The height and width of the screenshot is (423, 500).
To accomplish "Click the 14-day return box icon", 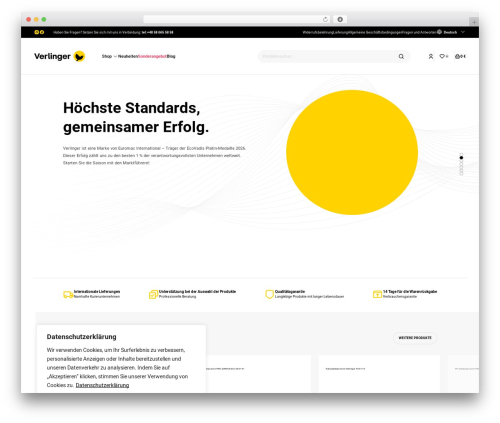I will coord(377,294).
